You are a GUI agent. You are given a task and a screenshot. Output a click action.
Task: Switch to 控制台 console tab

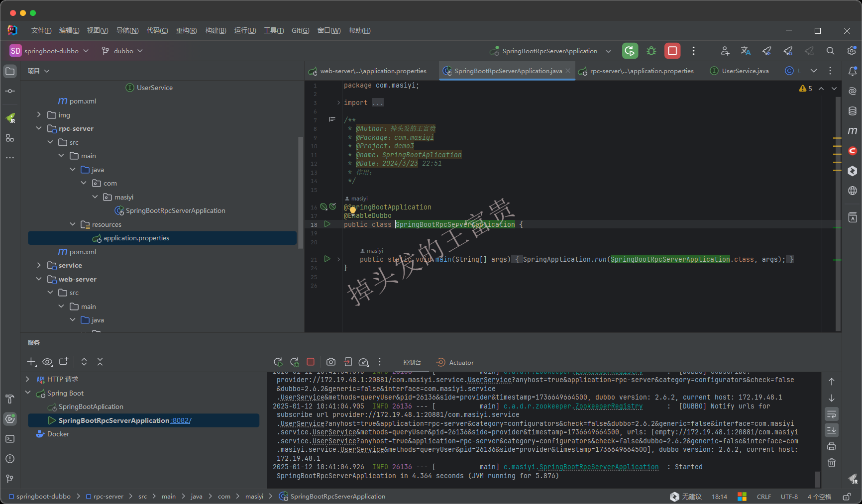click(x=412, y=363)
